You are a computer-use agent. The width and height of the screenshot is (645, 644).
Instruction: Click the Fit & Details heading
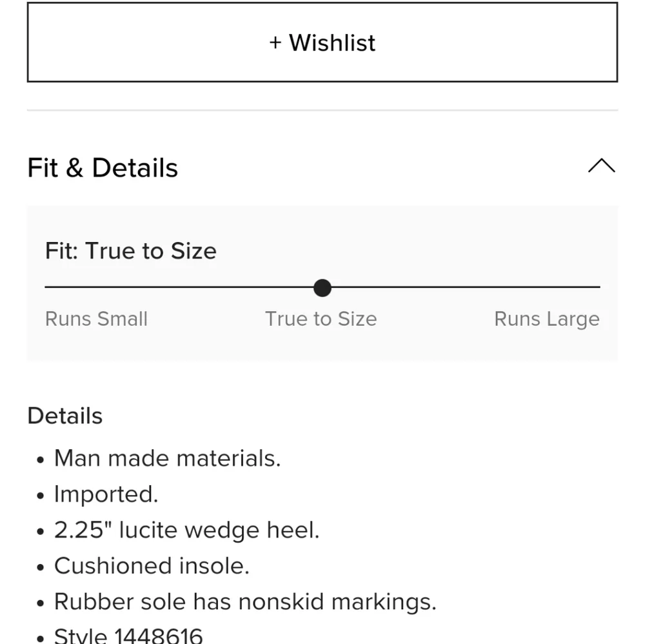(103, 167)
